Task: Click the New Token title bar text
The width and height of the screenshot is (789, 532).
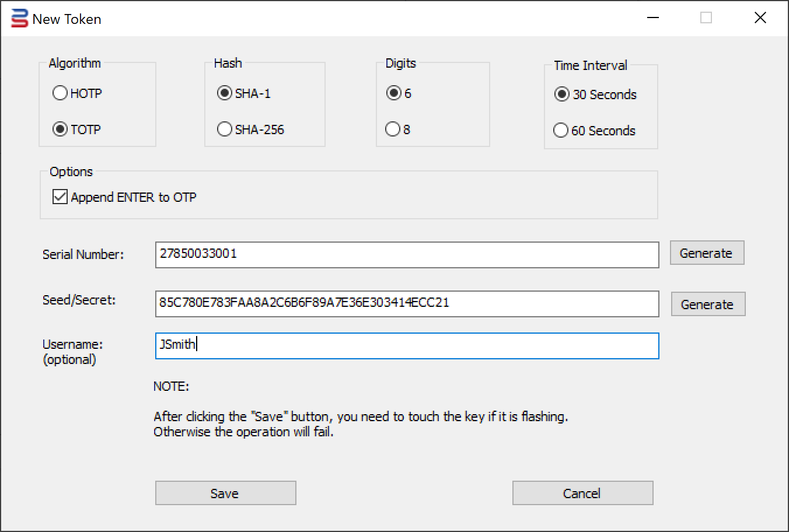Action: tap(67, 19)
